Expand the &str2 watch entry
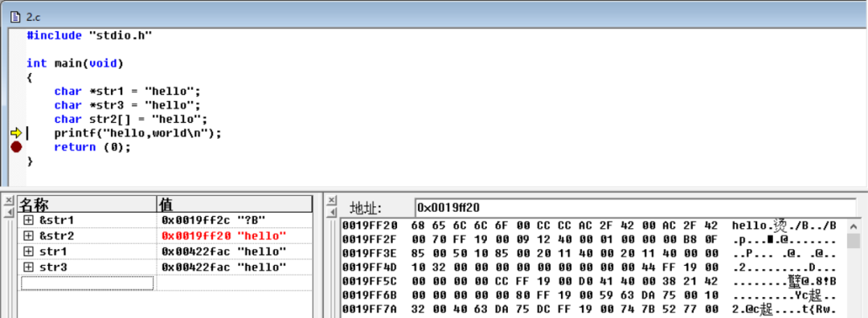The height and width of the screenshot is (318, 868). (x=28, y=235)
